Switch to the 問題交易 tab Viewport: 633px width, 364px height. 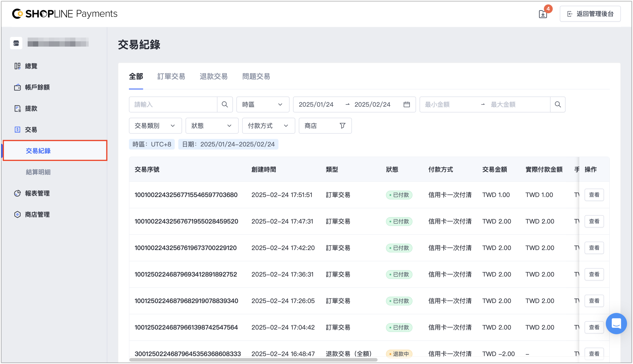[x=256, y=77]
